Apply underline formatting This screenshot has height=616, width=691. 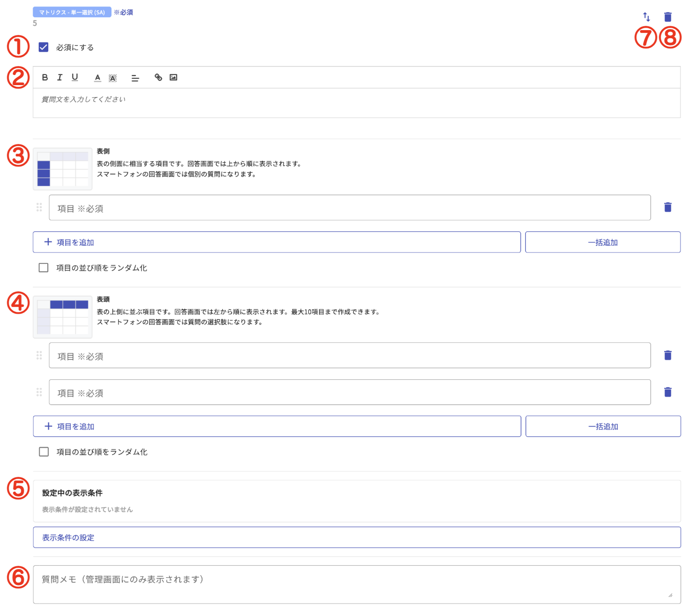75,77
